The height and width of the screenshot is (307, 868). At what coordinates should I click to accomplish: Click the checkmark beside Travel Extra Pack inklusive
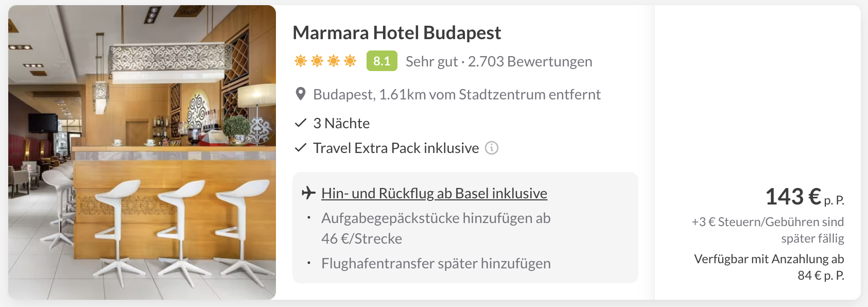tap(301, 148)
